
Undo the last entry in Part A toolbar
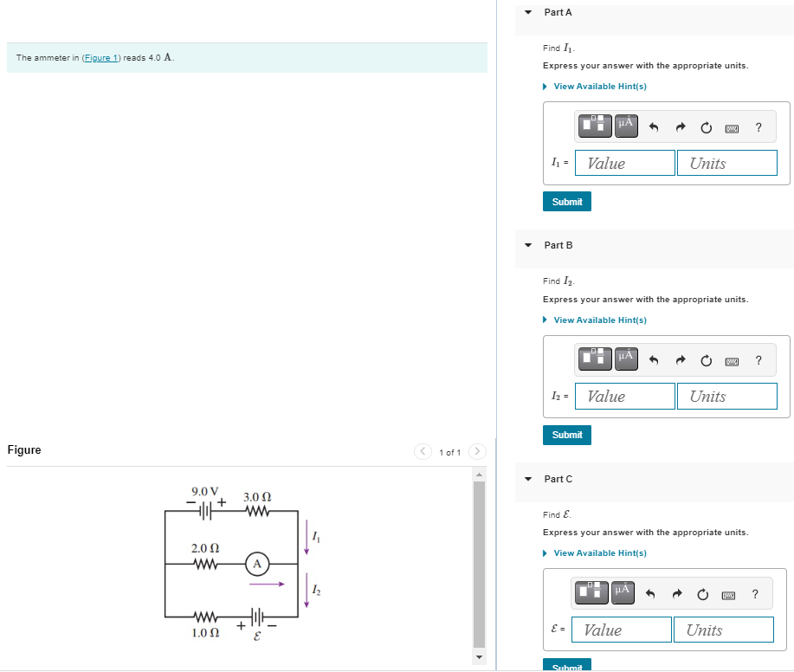tap(654, 127)
